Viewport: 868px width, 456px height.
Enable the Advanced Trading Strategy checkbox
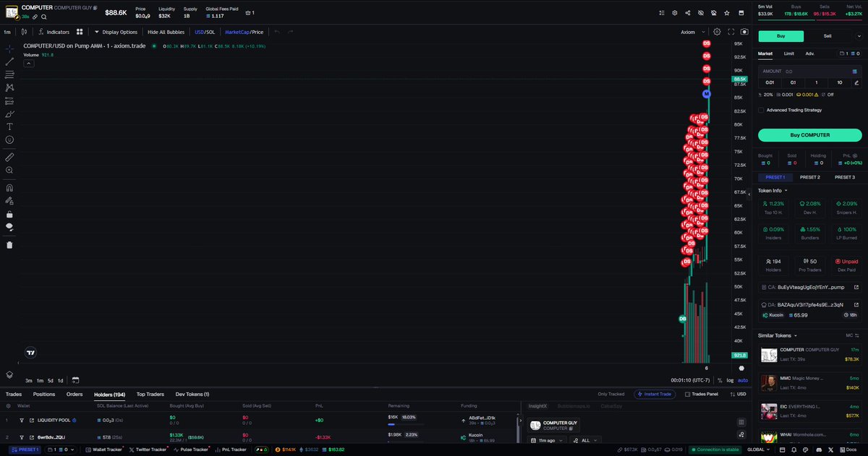(761, 110)
